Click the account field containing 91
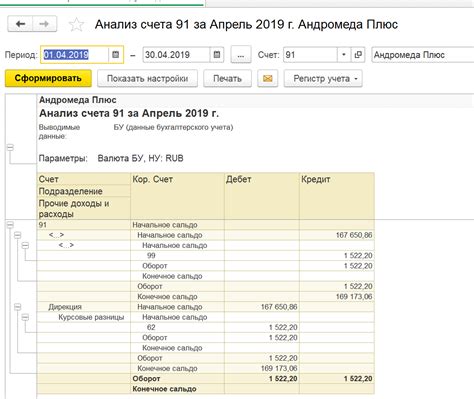The width and height of the screenshot is (474, 399). click(310, 55)
